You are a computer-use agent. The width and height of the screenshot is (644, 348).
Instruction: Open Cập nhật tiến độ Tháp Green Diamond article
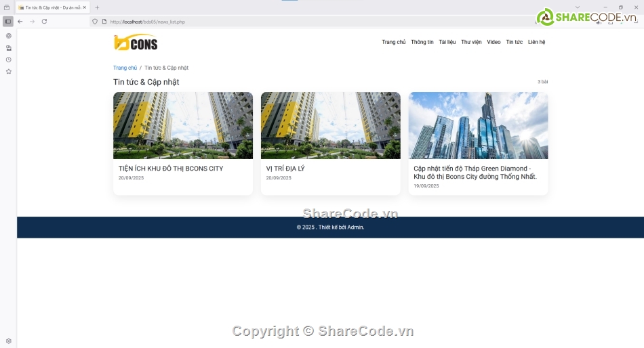click(475, 173)
